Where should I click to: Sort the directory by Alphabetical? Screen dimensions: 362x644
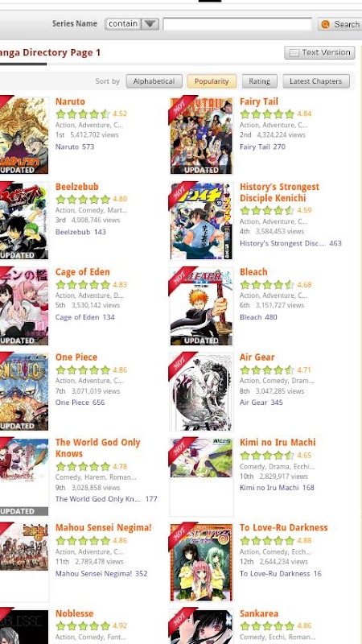(154, 81)
